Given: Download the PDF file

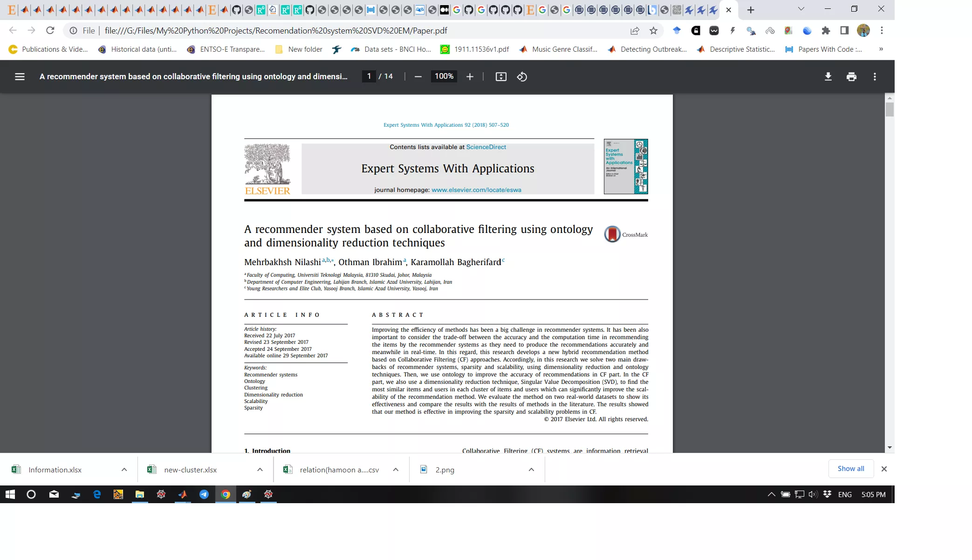Looking at the screenshot, I should click(828, 76).
